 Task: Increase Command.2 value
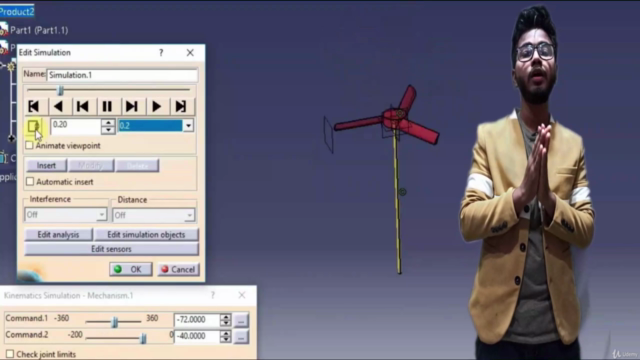225,333
